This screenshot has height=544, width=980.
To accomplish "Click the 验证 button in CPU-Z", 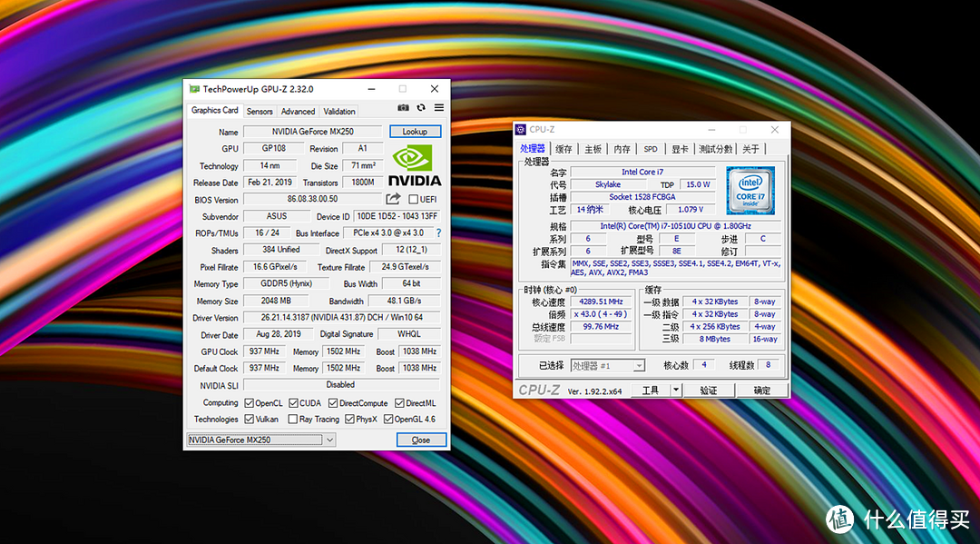I will [x=709, y=391].
